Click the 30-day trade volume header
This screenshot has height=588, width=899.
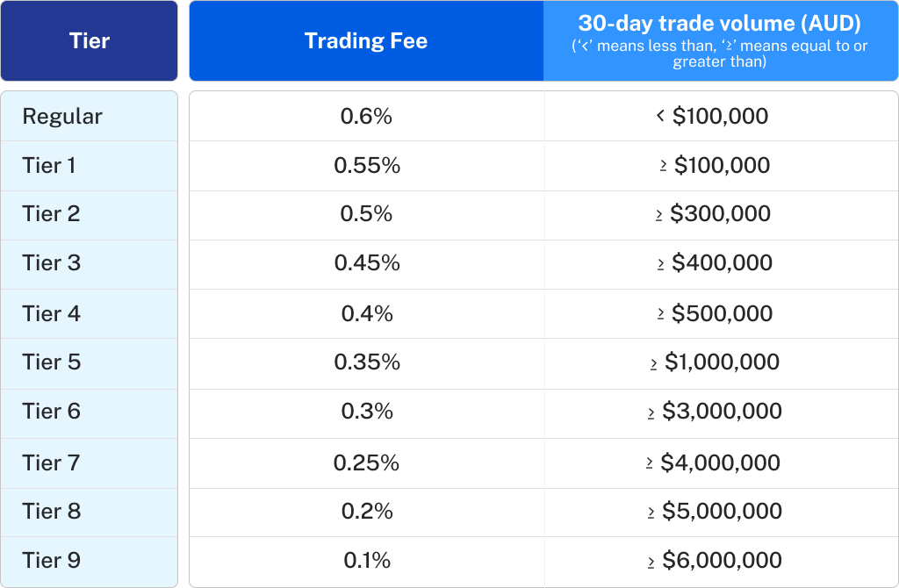tap(720, 42)
